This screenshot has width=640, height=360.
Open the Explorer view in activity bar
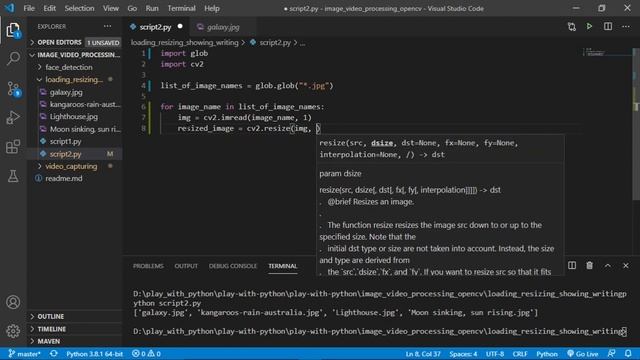(x=13, y=30)
